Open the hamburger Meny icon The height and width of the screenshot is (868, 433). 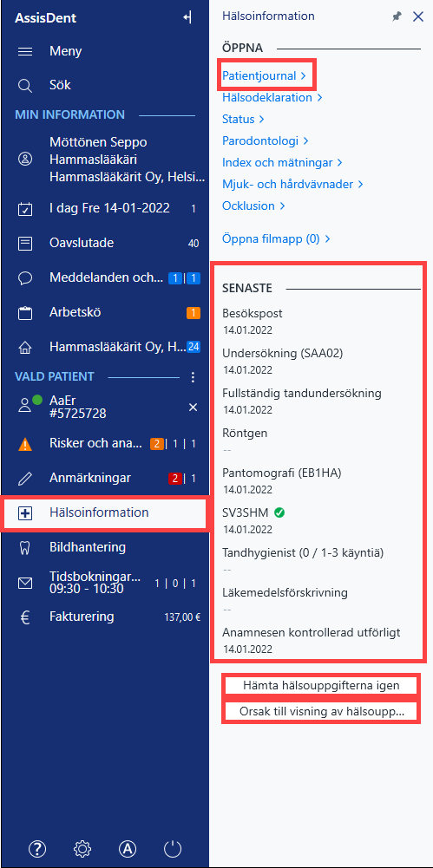click(x=25, y=52)
